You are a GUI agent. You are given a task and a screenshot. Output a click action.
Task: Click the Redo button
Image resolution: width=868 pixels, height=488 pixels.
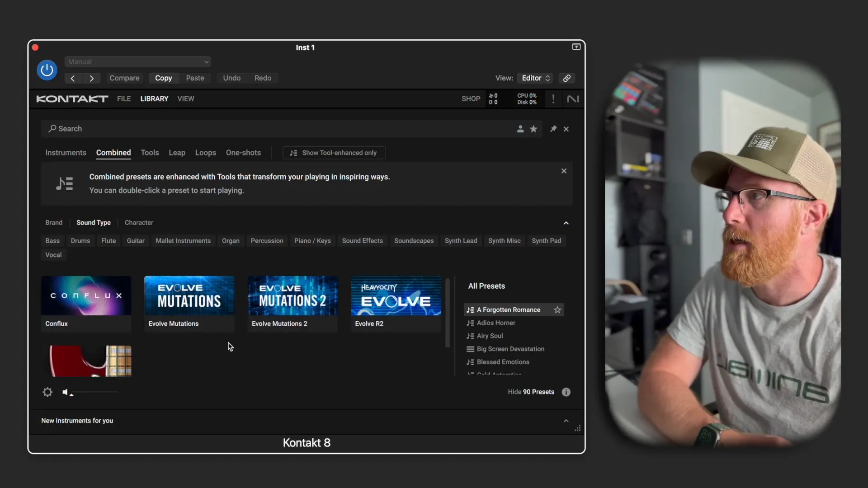click(x=263, y=78)
